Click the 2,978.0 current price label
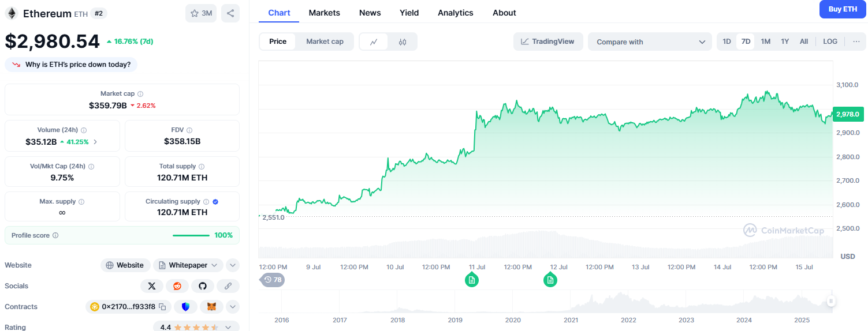868x331 pixels. point(848,114)
